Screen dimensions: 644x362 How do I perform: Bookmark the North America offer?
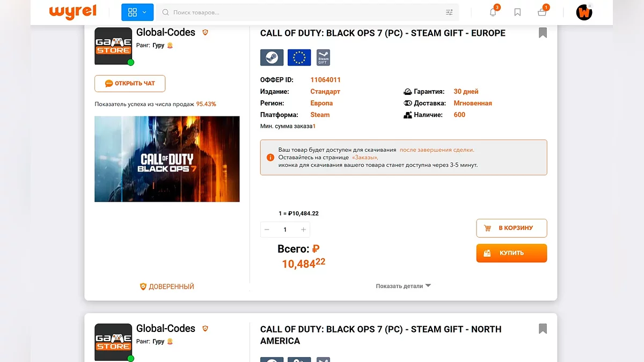(x=543, y=329)
